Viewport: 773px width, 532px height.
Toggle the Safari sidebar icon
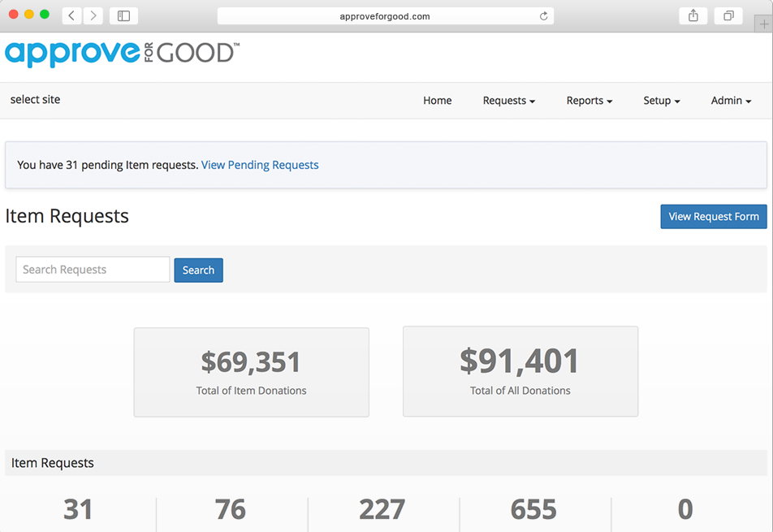pos(123,15)
